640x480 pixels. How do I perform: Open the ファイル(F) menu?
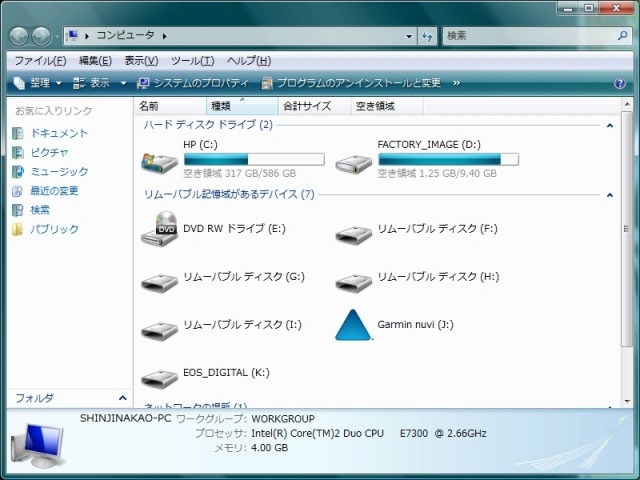pyautogui.click(x=40, y=61)
